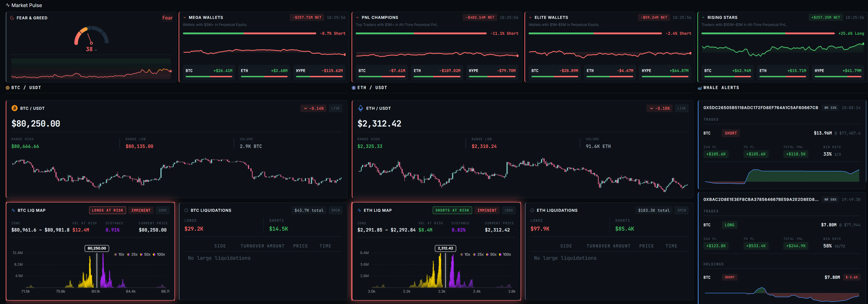The image size is (868, 304).
Task: Click the $43.7K total label in BTC Liquidations
Action: point(309,210)
